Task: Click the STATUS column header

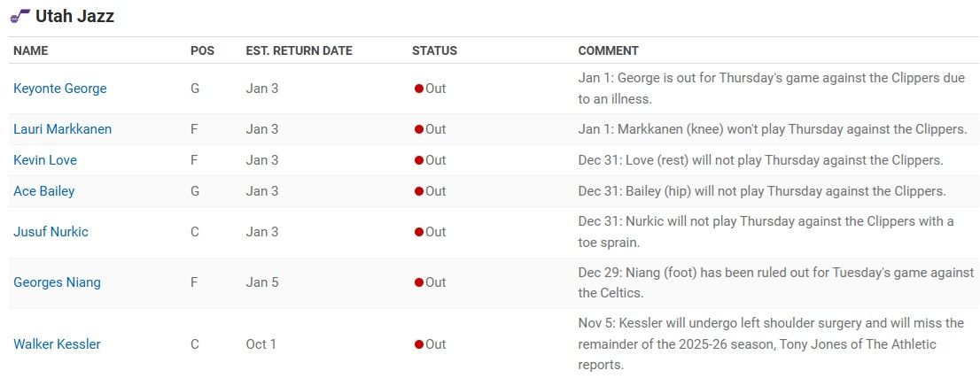Action: [x=434, y=50]
